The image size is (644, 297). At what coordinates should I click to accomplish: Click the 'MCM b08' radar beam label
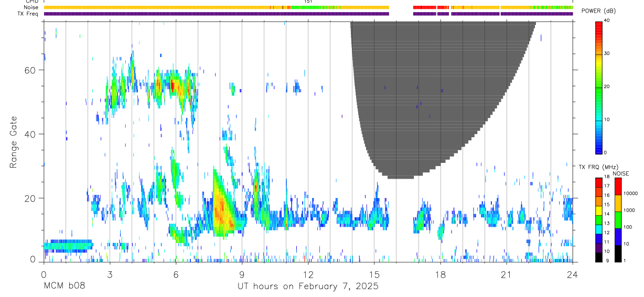64,287
